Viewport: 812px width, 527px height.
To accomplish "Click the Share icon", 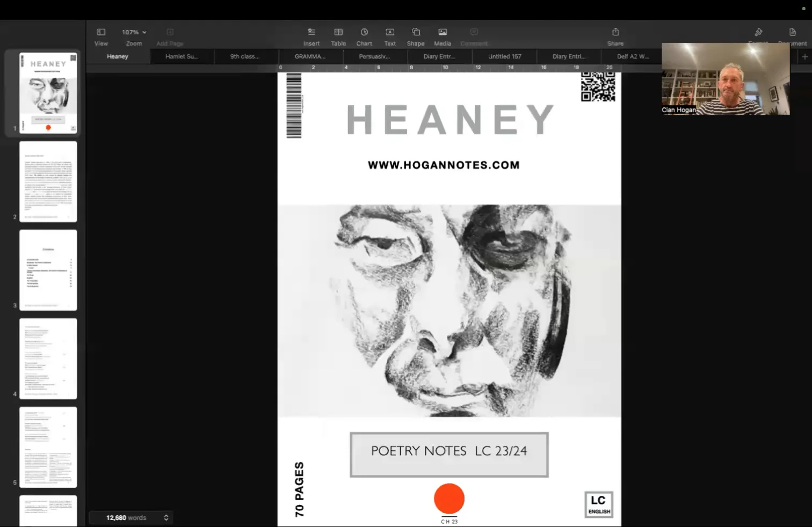I will coord(615,32).
